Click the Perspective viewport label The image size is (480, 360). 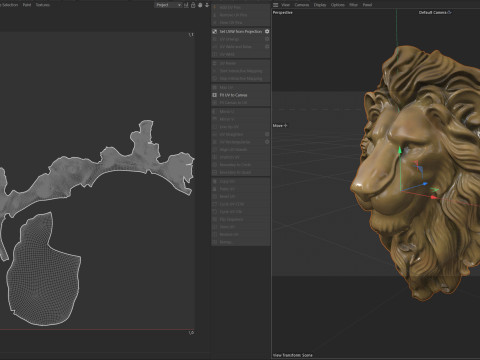(282, 12)
